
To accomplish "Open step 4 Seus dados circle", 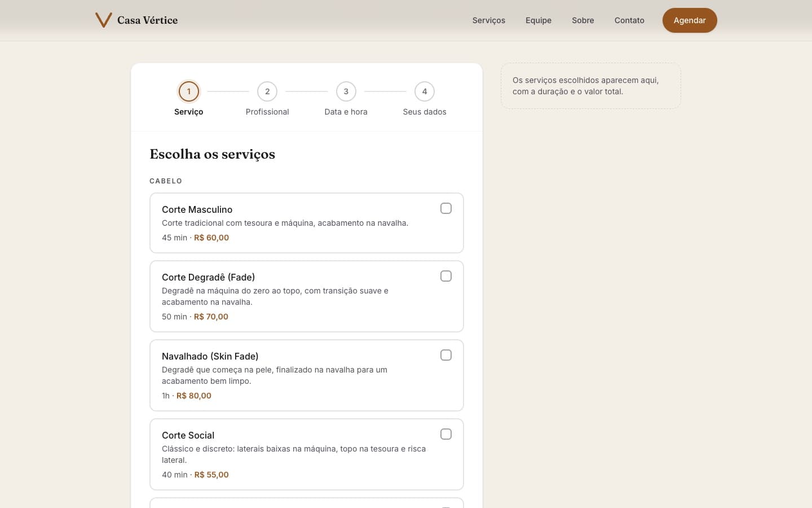I will pos(425,91).
